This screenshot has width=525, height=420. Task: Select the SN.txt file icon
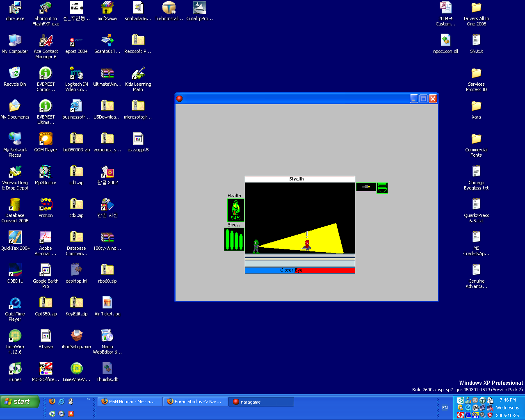click(476, 43)
